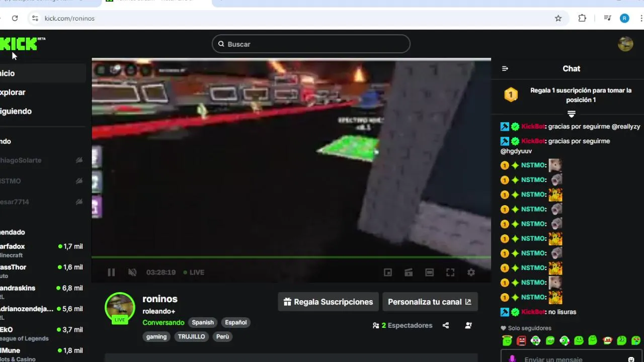644x362 pixels.
Task: Click the search magnifier icon
Action: click(x=221, y=44)
